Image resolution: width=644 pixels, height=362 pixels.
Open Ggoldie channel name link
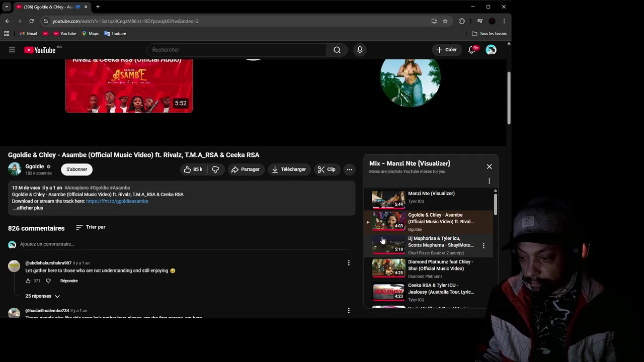click(x=35, y=166)
